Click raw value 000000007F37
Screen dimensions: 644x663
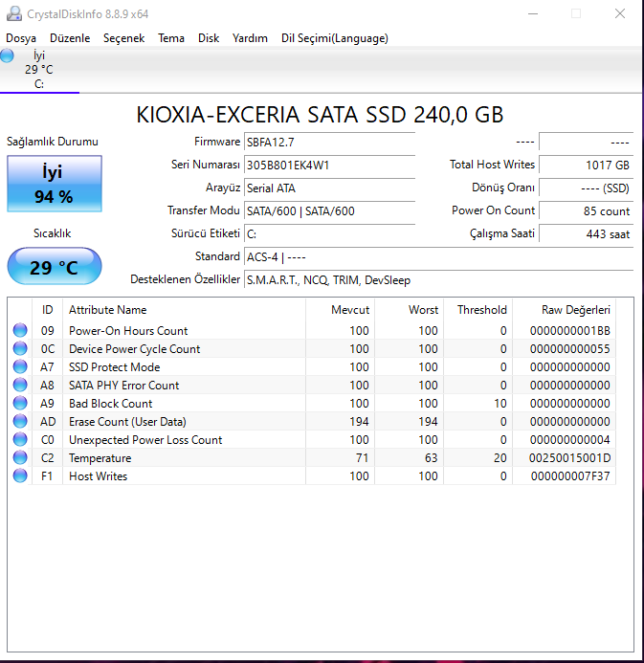click(x=570, y=476)
